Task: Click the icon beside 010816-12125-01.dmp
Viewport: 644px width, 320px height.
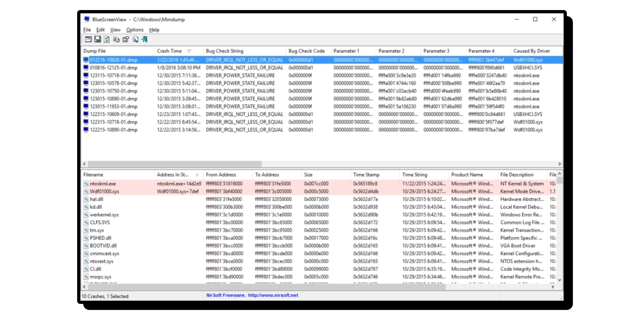Action: coord(86,68)
